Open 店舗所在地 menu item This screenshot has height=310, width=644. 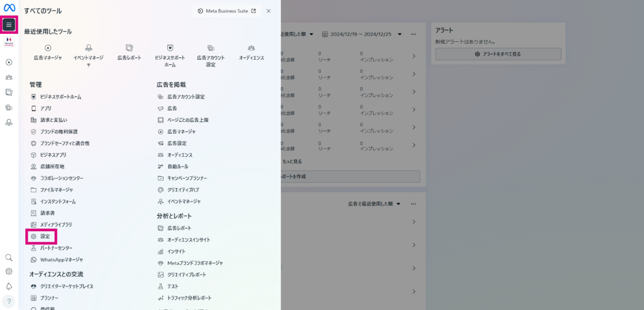point(47,167)
